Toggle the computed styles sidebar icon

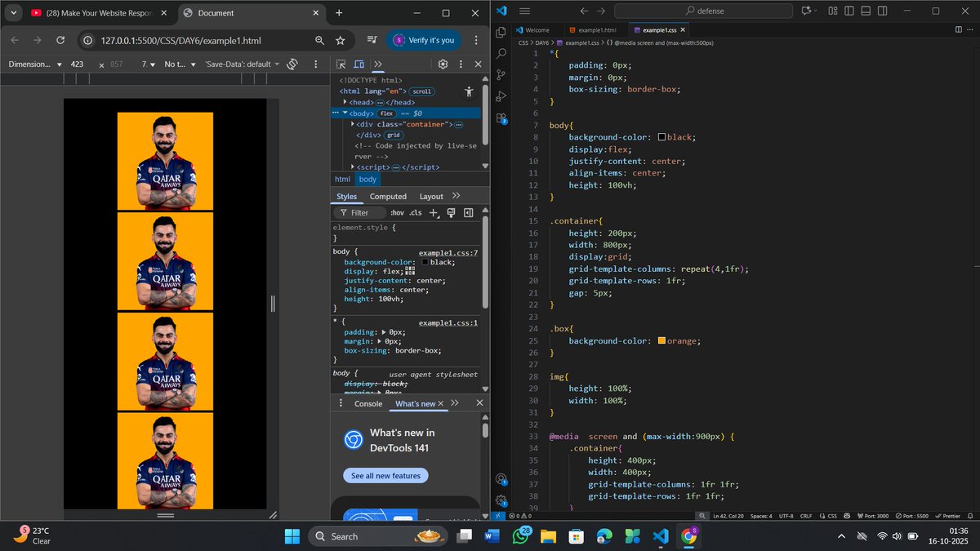[468, 212]
